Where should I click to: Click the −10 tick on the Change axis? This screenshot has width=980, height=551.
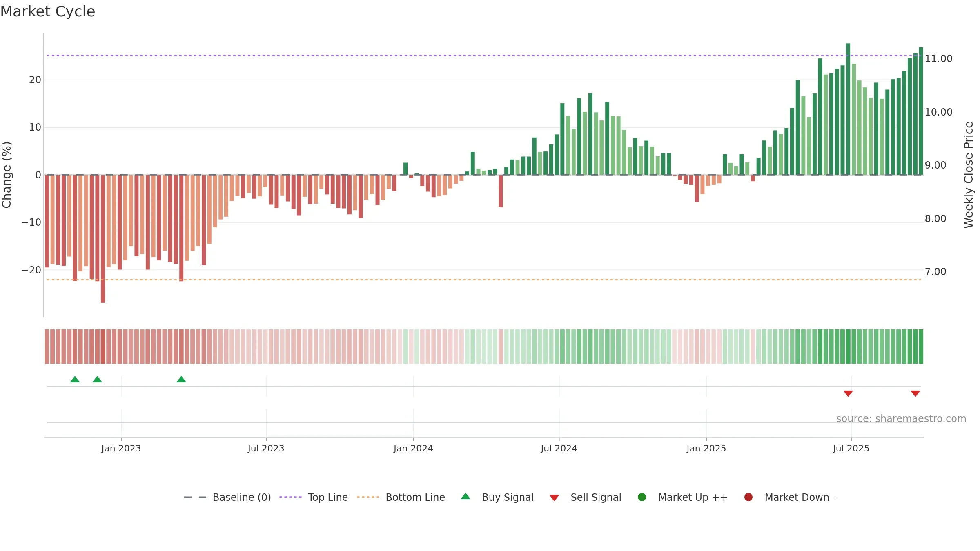pyautogui.click(x=31, y=222)
